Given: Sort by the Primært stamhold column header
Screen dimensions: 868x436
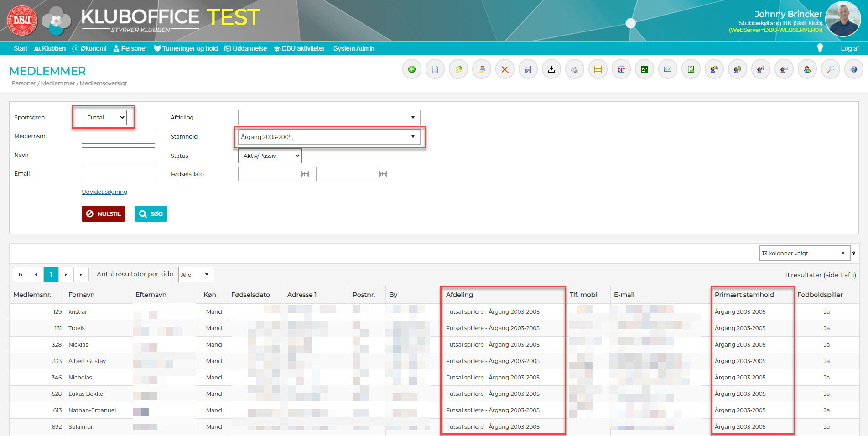Looking at the screenshot, I should [x=744, y=295].
